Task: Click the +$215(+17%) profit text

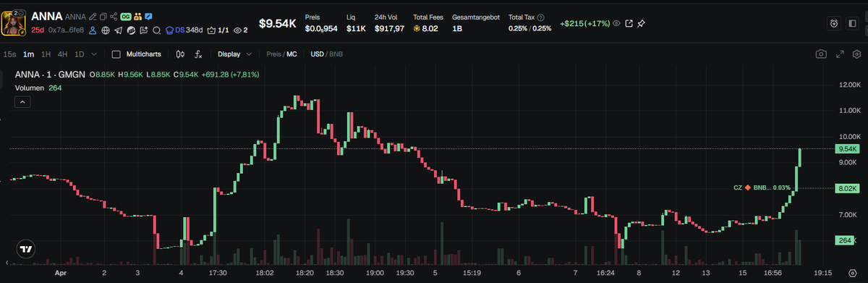Action: [584, 24]
